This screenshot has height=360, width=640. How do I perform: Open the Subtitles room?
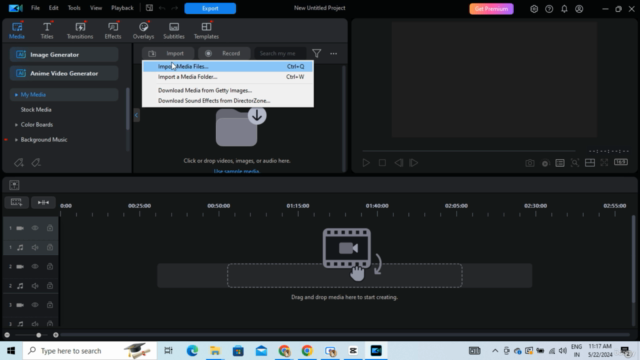coord(174,31)
